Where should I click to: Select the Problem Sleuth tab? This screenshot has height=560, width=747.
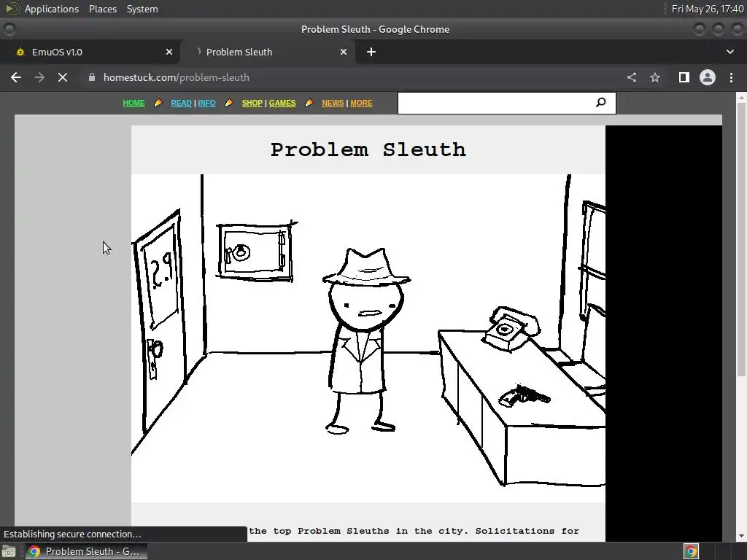268,52
